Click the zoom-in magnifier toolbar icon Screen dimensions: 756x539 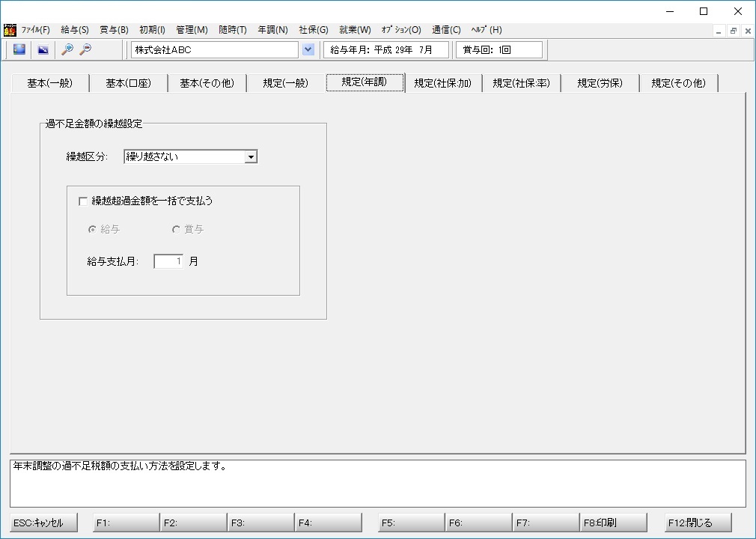(x=67, y=49)
